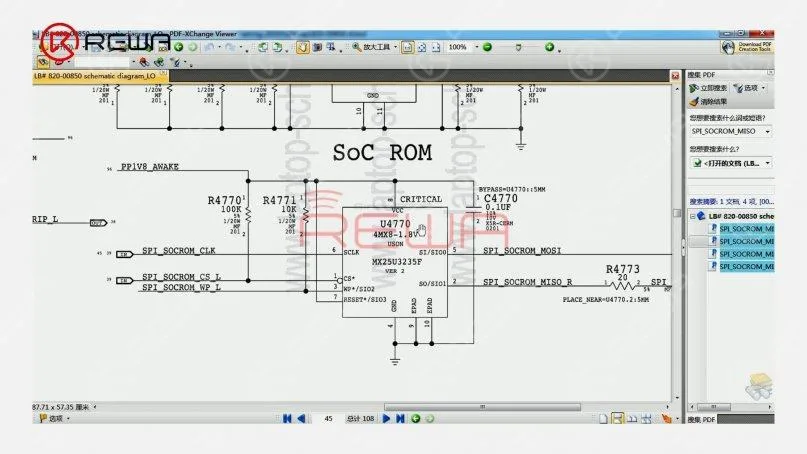Go to previous page button
This screenshot has width=807, height=454.
(302, 418)
